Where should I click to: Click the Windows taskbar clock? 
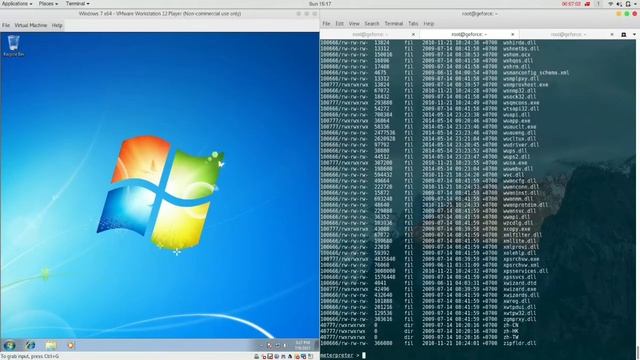pyautogui.click(x=302, y=345)
